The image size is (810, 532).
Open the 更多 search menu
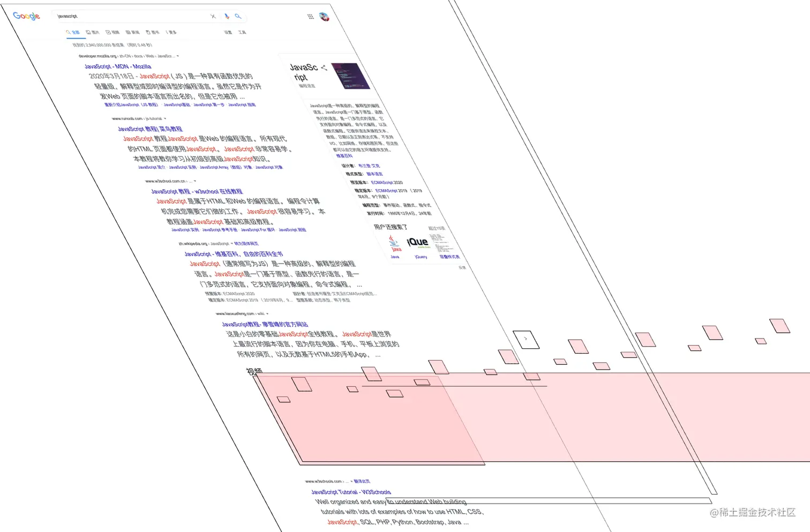click(x=171, y=32)
